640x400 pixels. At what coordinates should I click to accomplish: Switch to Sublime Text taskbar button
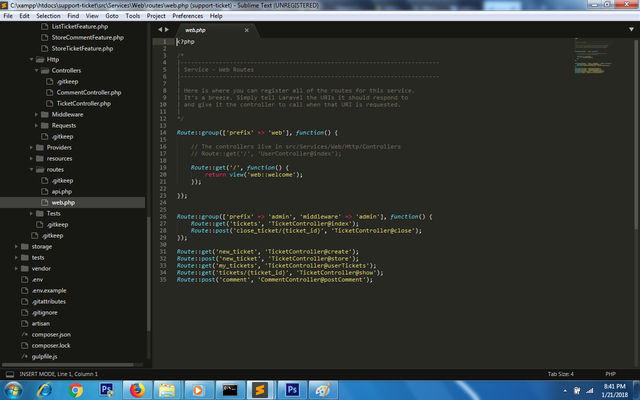click(260, 390)
